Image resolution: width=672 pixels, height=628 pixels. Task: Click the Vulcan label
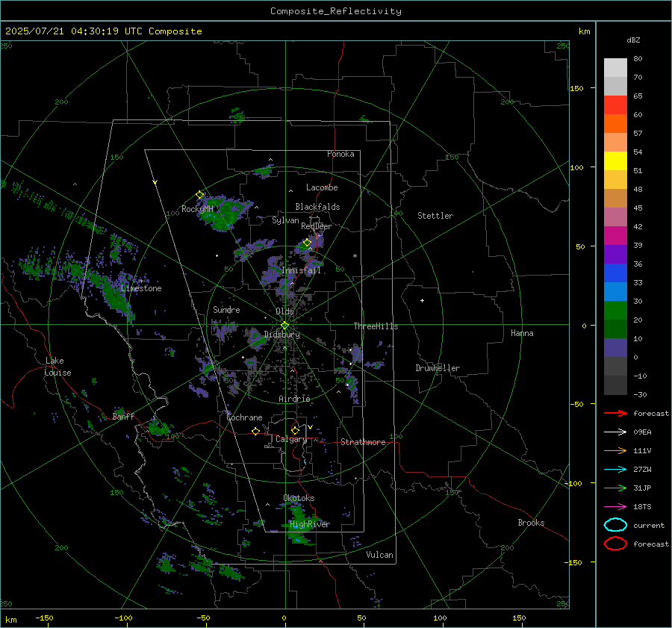click(x=379, y=555)
